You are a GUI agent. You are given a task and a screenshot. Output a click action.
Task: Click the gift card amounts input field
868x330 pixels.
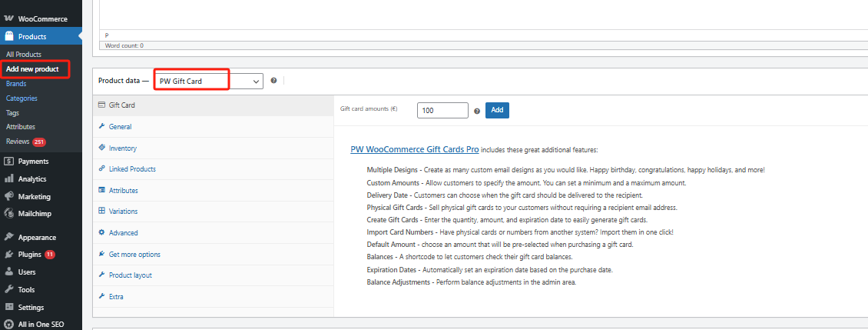pyautogui.click(x=442, y=111)
